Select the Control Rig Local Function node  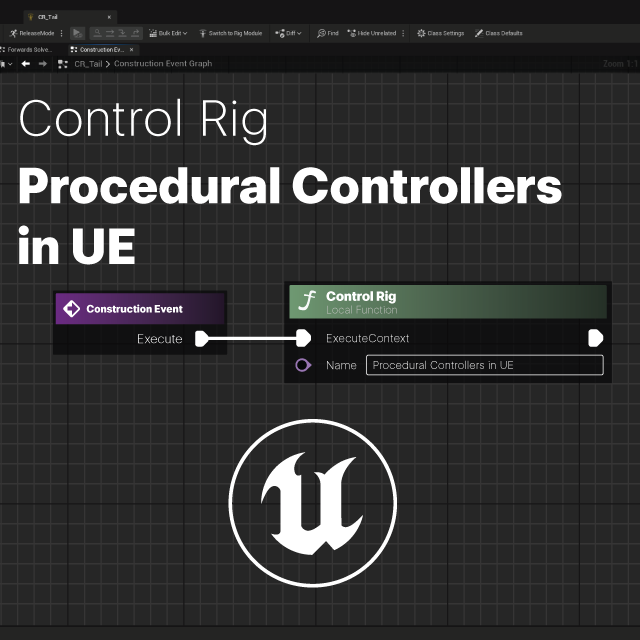pyautogui.click(x=448, y=302)
